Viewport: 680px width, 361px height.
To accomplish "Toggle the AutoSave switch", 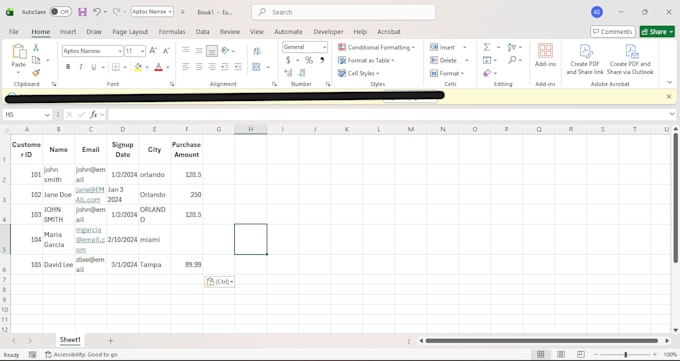I will pyautogui.click(x=61, y=12).
